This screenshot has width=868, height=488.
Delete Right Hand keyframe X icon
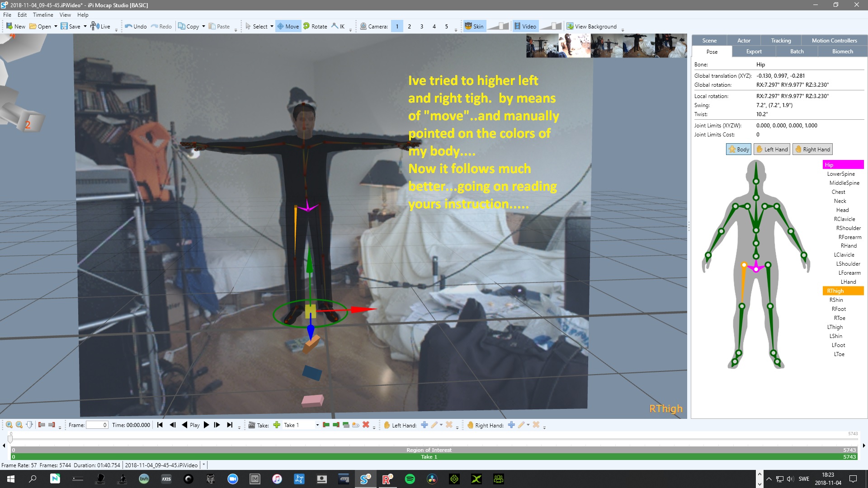pos(536,425)
